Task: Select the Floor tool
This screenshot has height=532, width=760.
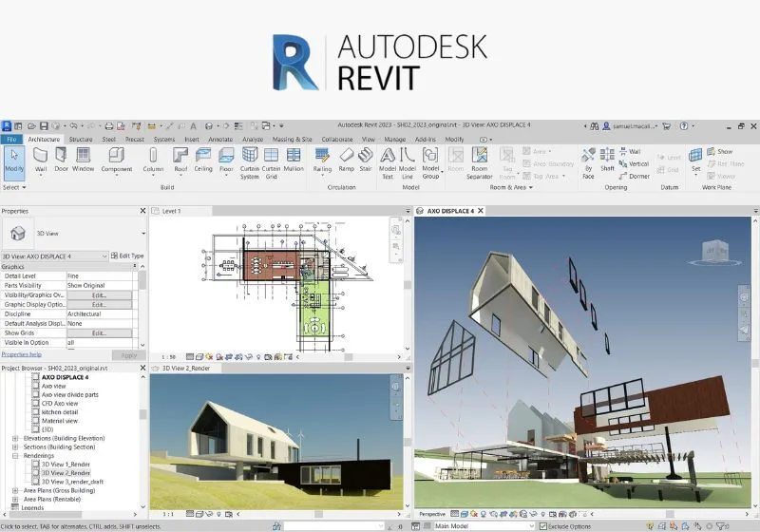Action: coord(226,161)
